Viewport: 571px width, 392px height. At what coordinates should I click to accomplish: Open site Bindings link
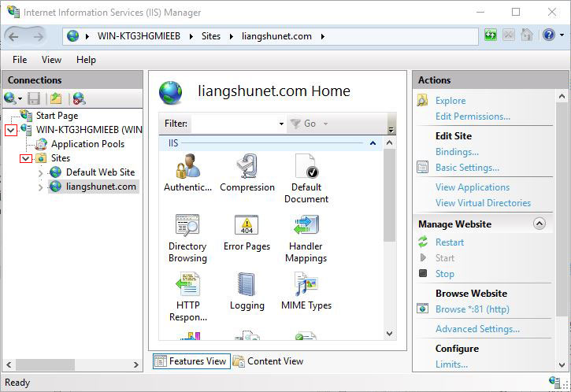457,152
